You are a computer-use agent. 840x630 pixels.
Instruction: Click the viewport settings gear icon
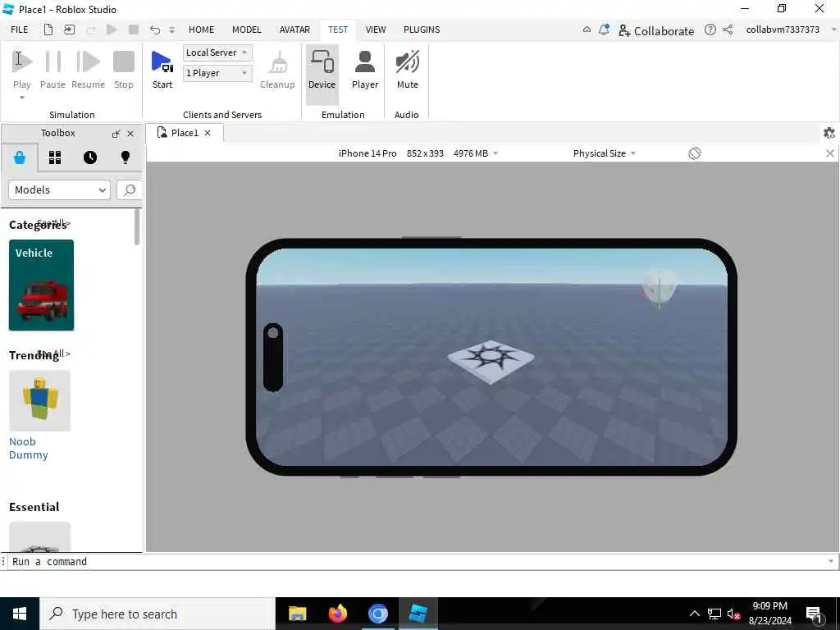click(x=829, y=133)
